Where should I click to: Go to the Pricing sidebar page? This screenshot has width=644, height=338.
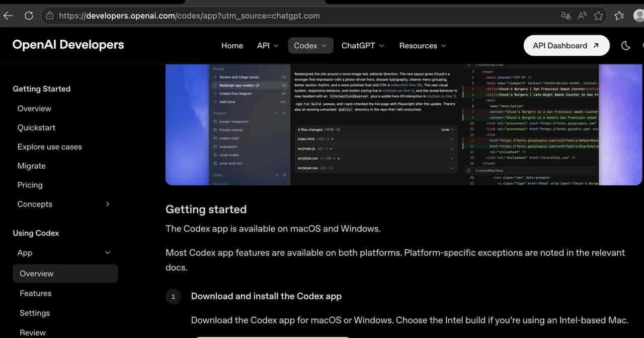click(x=30, y=185)
